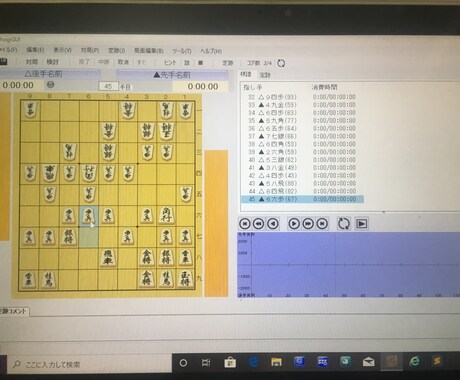
Task: Click the 投了 toolbar button
Action: click(x=84, y=62)
